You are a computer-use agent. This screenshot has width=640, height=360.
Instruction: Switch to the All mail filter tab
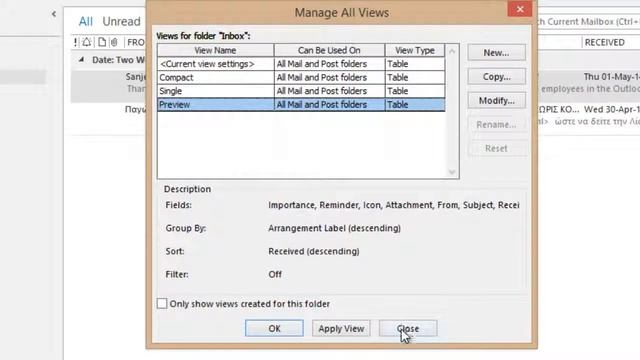pos(86,21)
